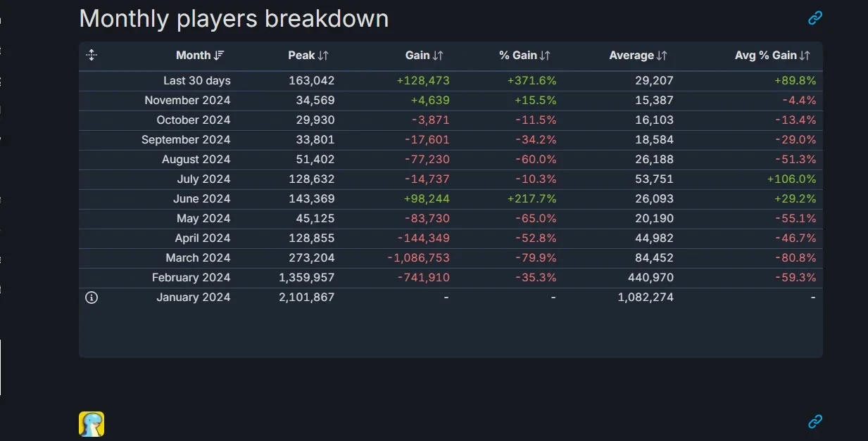Click the permalink icon beside Monthly players breakdown
The height and width of the screenshot is (441, 868).
tap(814, 18)
